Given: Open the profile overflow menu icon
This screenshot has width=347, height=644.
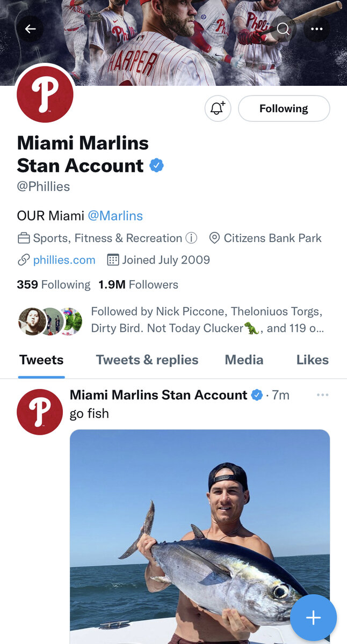Looking at the screenshot, I should point(316,29).
